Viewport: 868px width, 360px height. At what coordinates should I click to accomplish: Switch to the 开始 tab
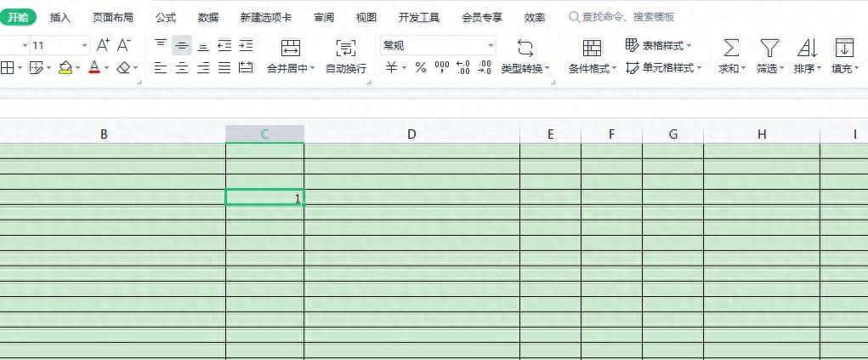point(18,17)
